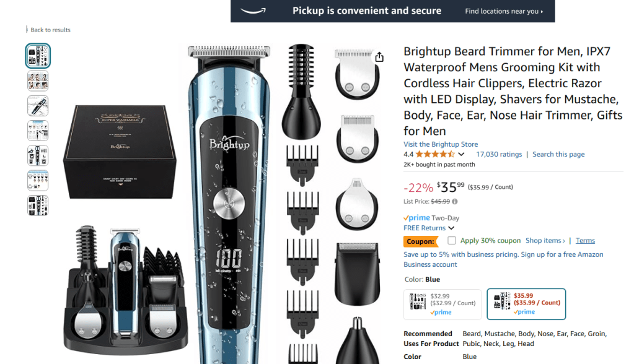
Task: Click prime logo in $35.99 option
Action: point(524,312)
